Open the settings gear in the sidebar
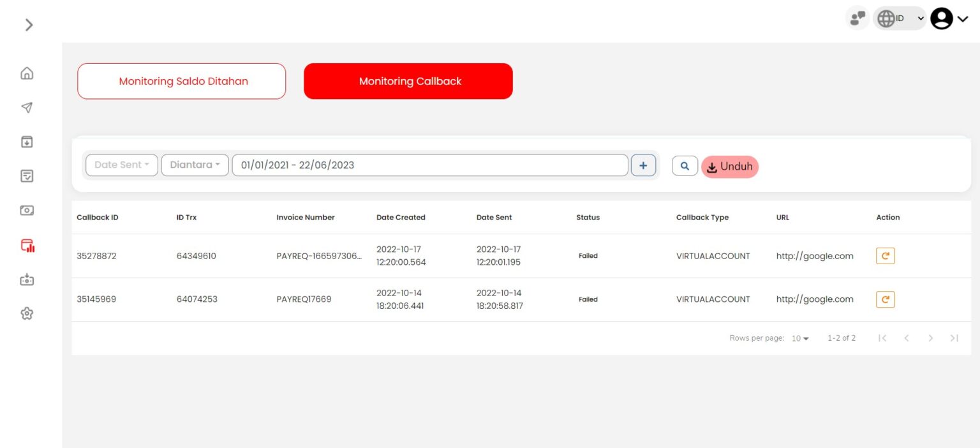The height and width of the screenshot is (448, 980). [27, 313]
